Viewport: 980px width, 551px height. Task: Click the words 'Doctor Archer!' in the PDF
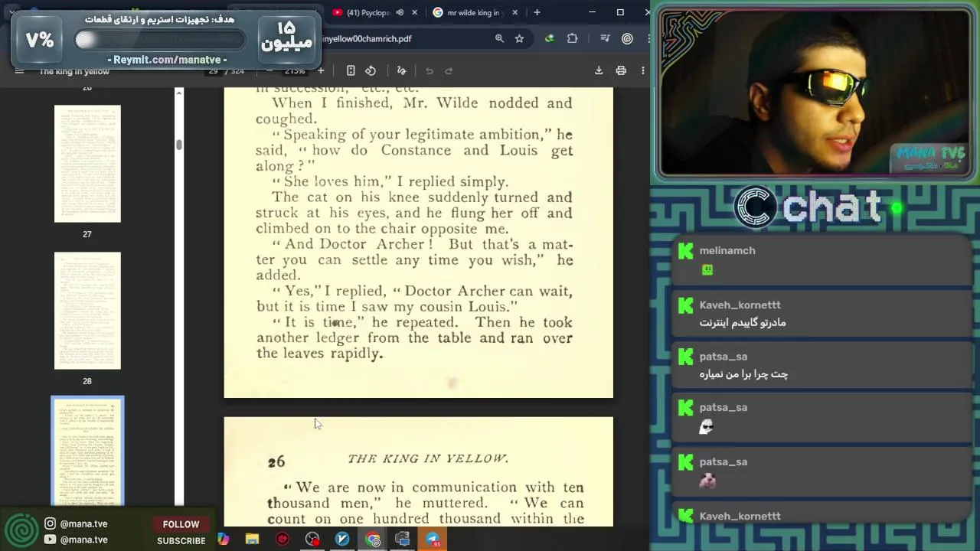coord(376,244)
